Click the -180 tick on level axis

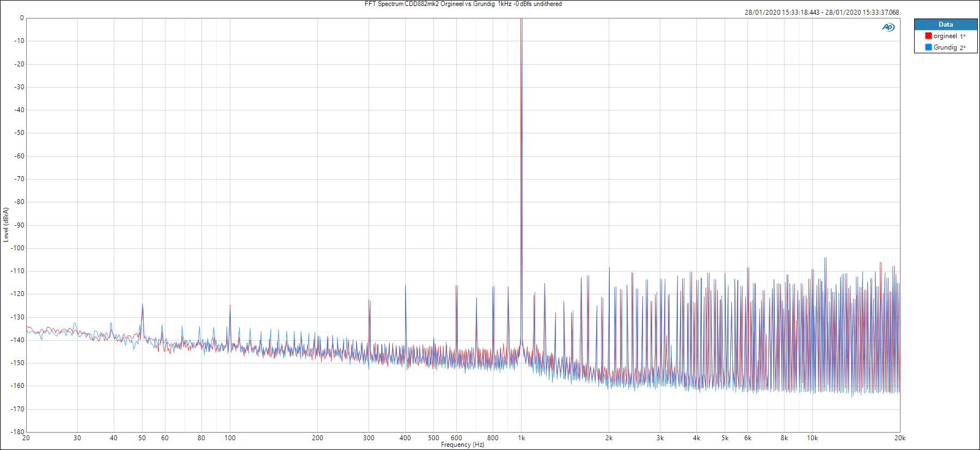tap(16, 431)
